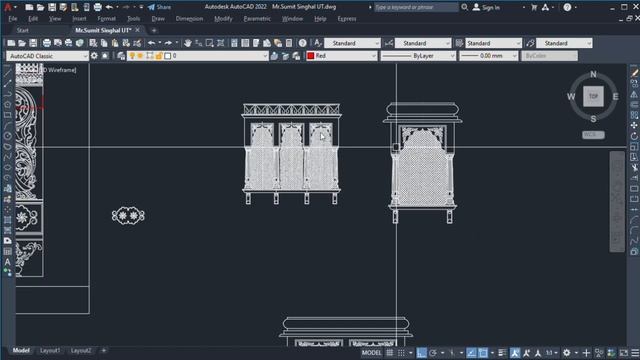Open the Red color control dropdown
The width and height of the screenshot is (640, 360).
click(342, 56)
